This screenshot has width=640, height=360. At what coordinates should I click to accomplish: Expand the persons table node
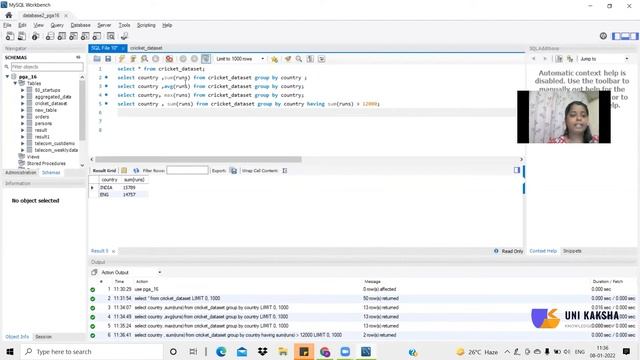(x=22, y=124)
